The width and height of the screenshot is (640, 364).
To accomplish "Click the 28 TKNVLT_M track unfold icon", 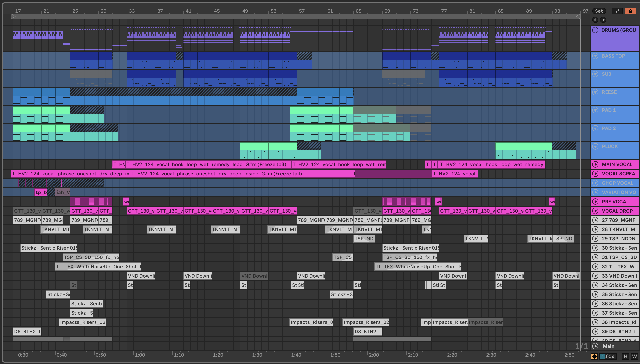I will click(x=596, y=229).
